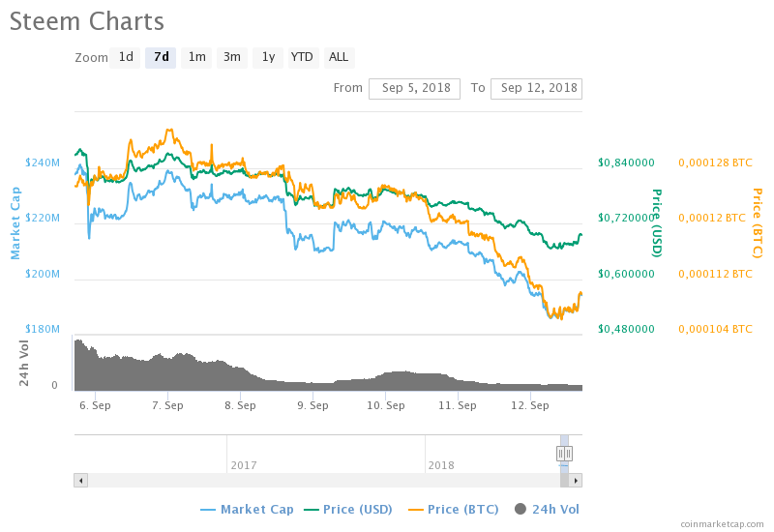Show ALL historical data
774x532 pixels.
coord(339,57)
